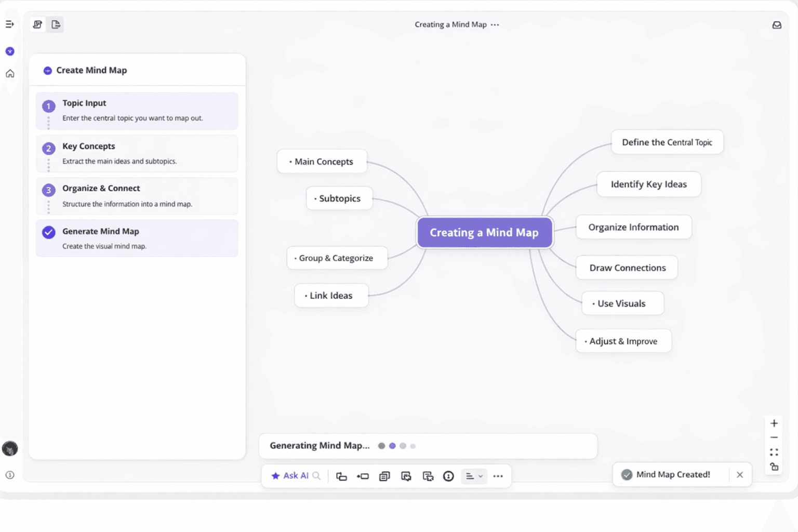The width and height of the screenshot is (798, 532).
Task: Click a progress dot next to Generating Mind Map
Action: pos(392,446)
